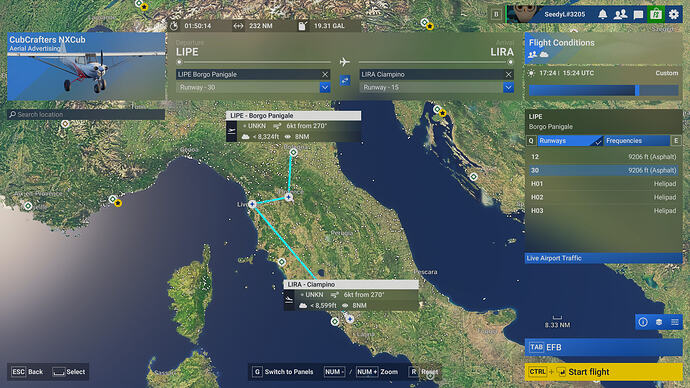Click the yellow Start flight button
Image resolution: width=690 pixels, height=388 pixels.
pyautogui.click(x=603, y=372)
